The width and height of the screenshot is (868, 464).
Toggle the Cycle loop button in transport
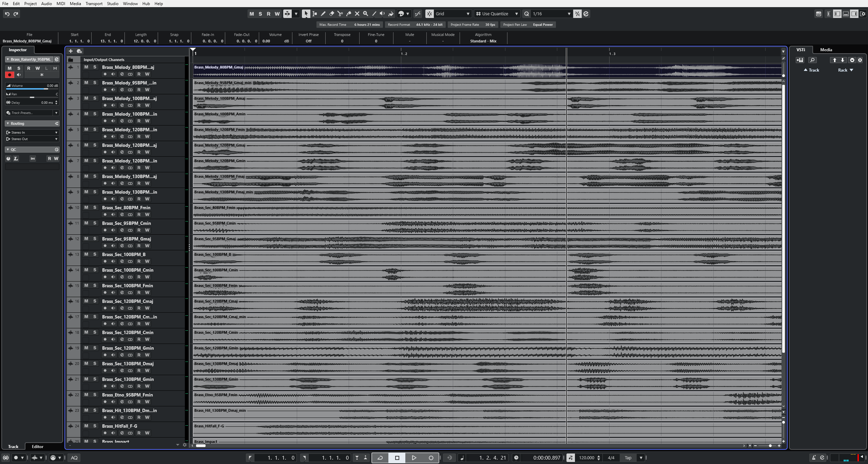click(380, 458)
